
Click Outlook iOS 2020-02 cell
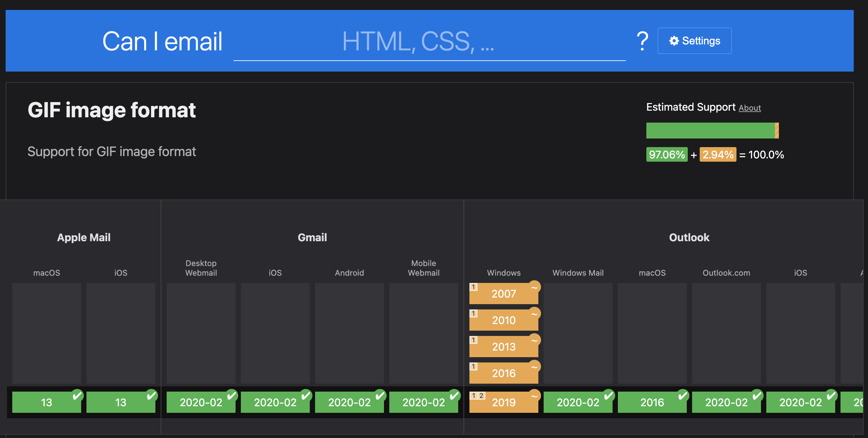pos(801,402)
